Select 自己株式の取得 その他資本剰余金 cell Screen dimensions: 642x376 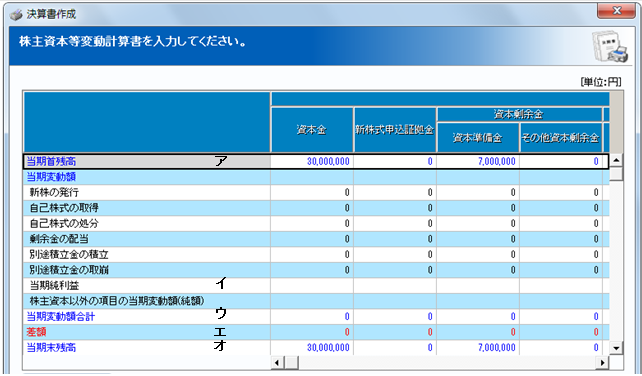(561, 208)
